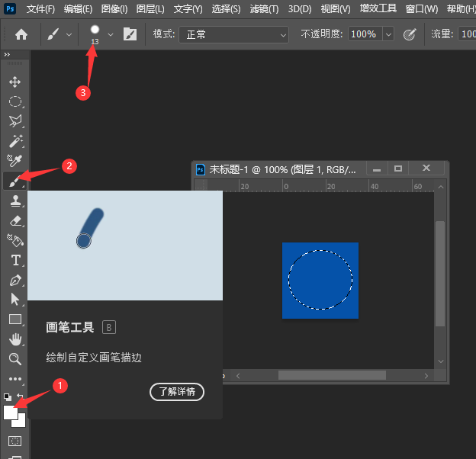Open the 滤镜(T) menu
476x459 pixels.
(x=264, y=9)
